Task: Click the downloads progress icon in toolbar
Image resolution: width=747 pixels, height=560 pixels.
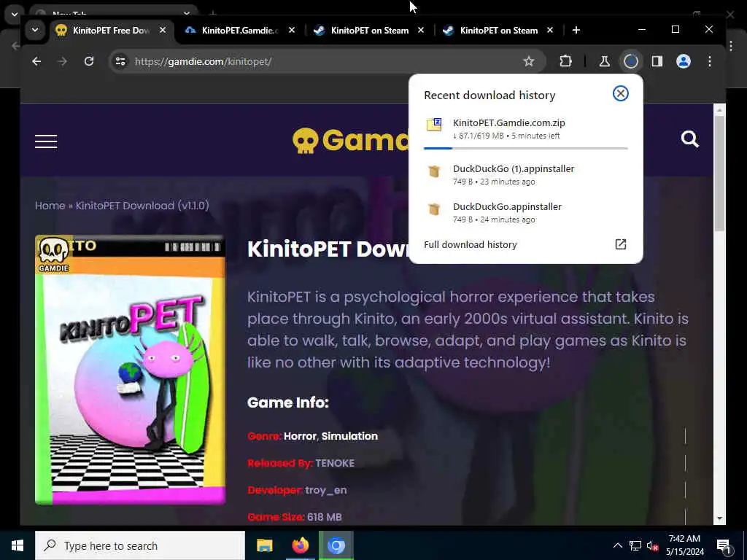Action: (x=631, y=61)
